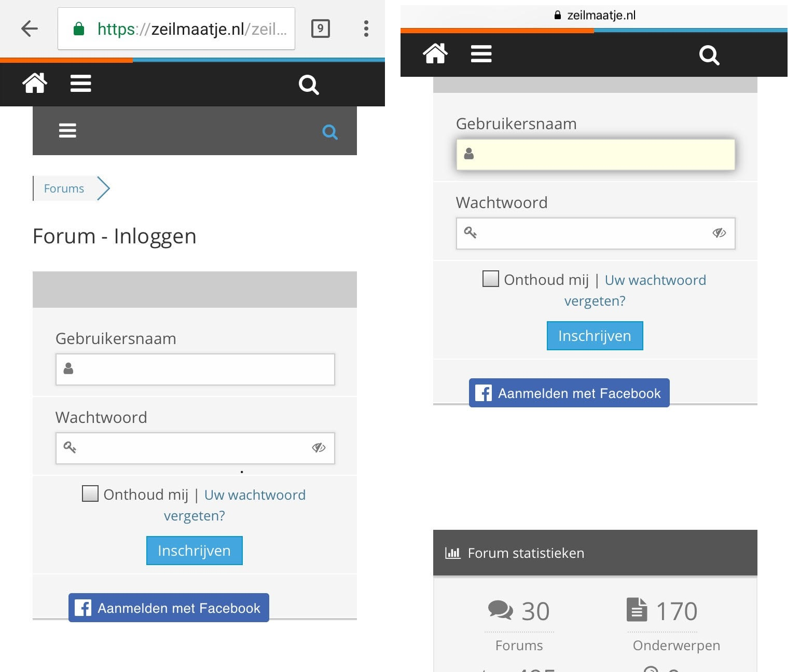The width and height of the screenshot is (800, 672).
Task: Click the home icon in right screenshot
Action: pos(435,53)
